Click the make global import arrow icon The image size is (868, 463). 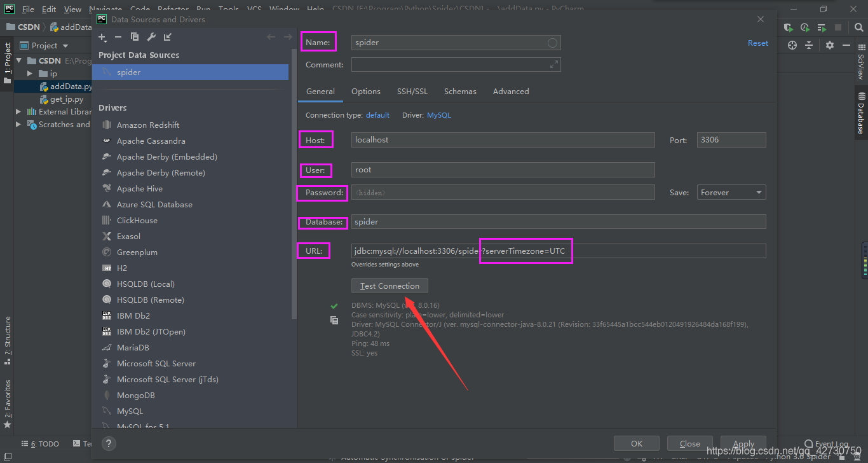[x=168, y=38]
